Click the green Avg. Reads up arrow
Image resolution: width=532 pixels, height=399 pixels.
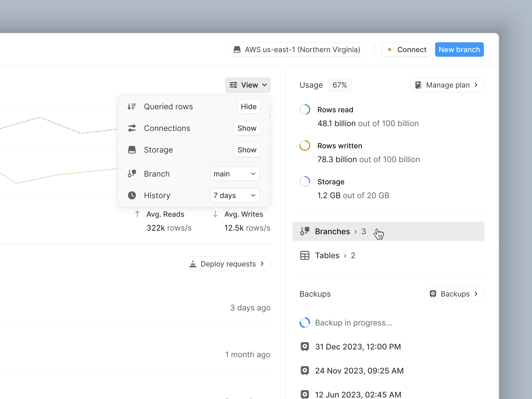(x=137, y=214)
